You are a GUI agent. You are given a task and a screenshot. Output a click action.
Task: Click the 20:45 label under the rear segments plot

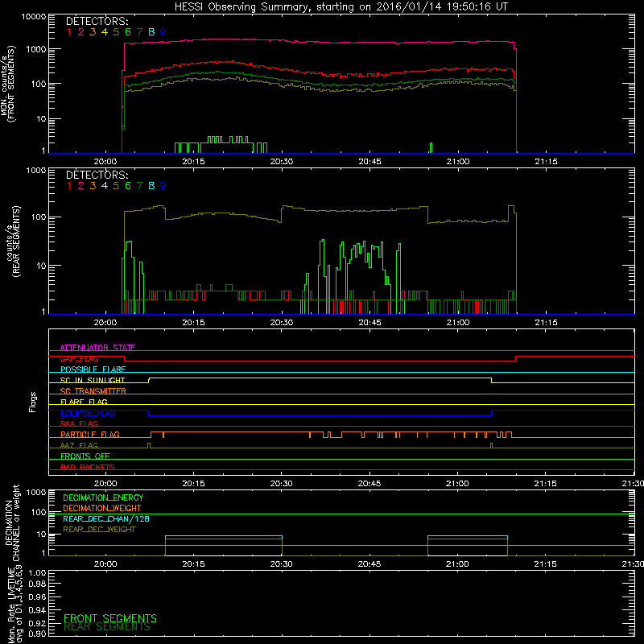(369, 323)
